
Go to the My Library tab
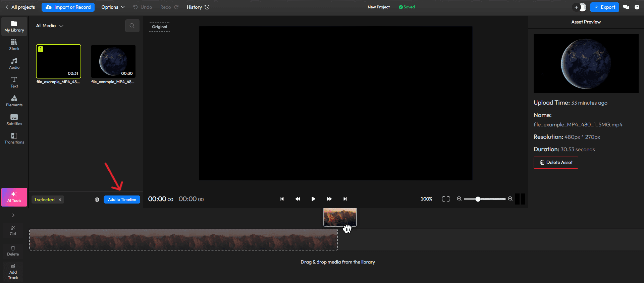tap(14, 26)
